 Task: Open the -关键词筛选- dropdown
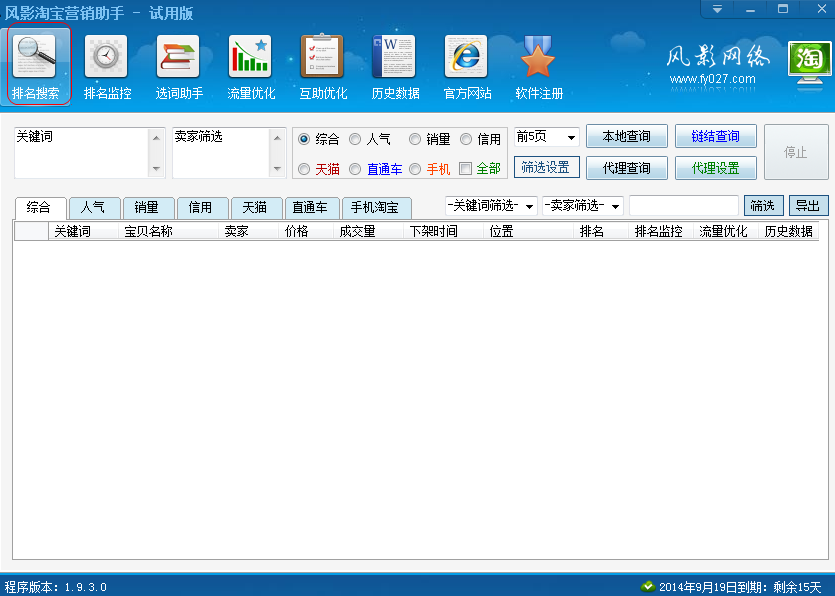[529, 206]
